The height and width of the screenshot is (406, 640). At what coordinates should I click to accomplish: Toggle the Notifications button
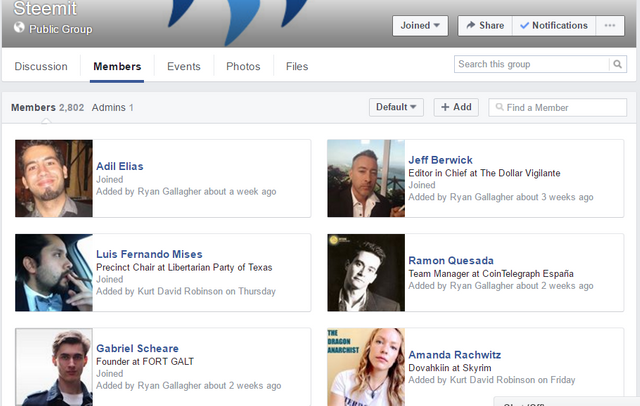coord(554,26)
